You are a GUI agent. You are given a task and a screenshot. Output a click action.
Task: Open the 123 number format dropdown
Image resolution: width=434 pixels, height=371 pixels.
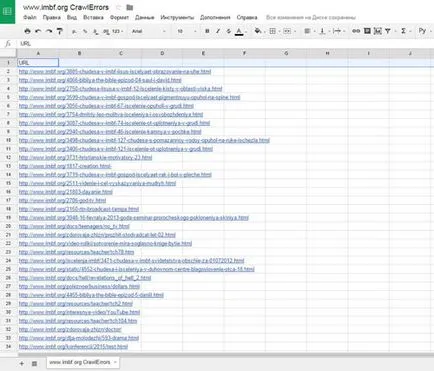pos(117,31)
